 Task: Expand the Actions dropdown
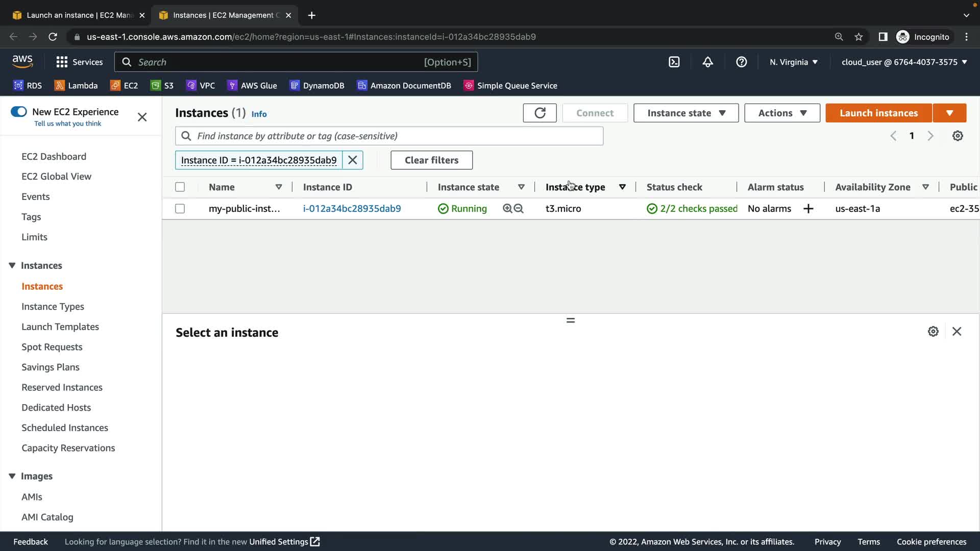[x=782, y=113]
